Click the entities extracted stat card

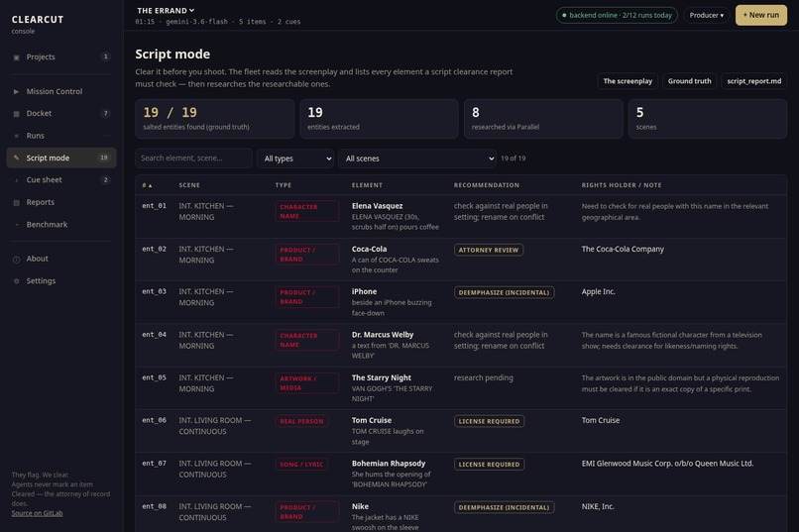379,119
